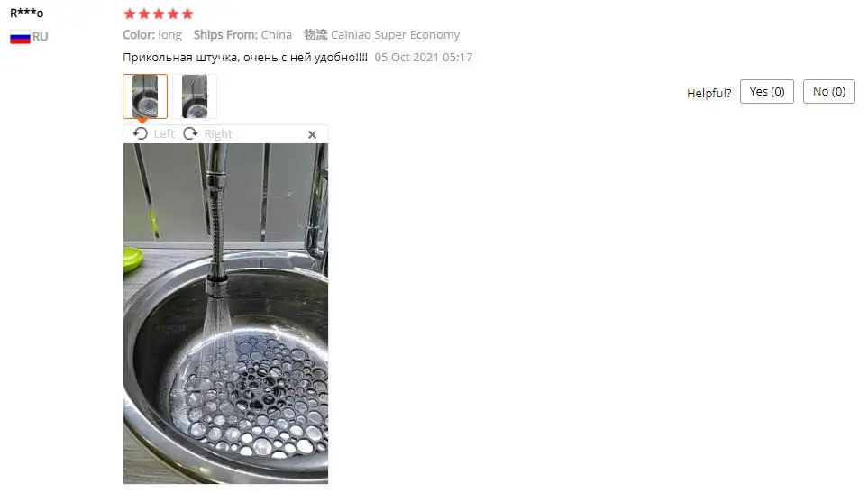Click the 'Right' rotate label
Image resolution: width=868 pixels, height=493 pixels.
click(218, 134)
